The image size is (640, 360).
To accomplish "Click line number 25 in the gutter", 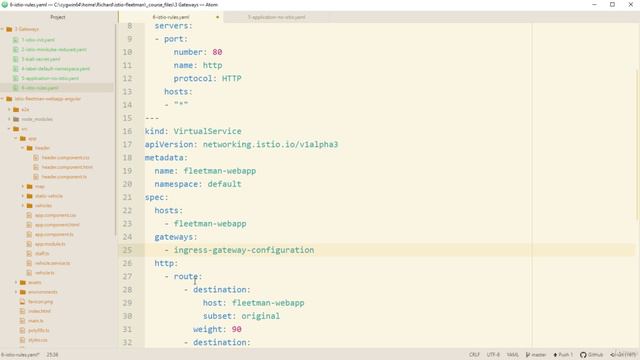I will (127, 250).
